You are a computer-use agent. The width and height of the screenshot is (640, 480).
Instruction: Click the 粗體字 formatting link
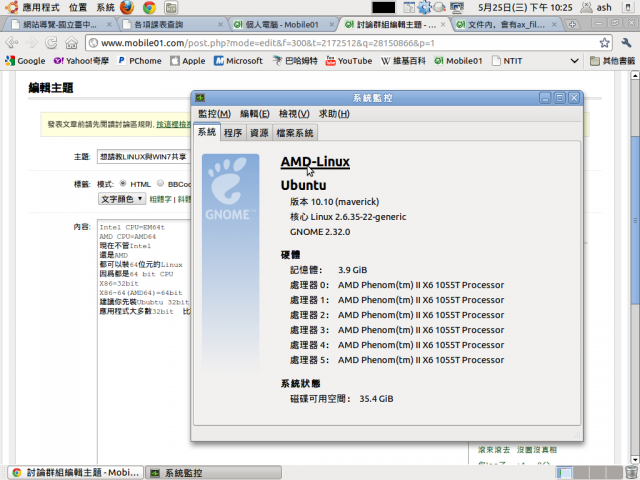click(160, 199)
